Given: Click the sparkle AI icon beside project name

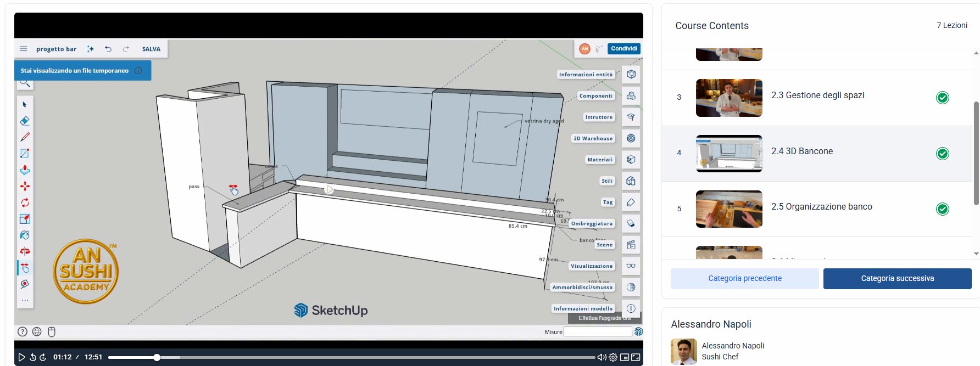Looking at the screenshot, I should 90,49.
